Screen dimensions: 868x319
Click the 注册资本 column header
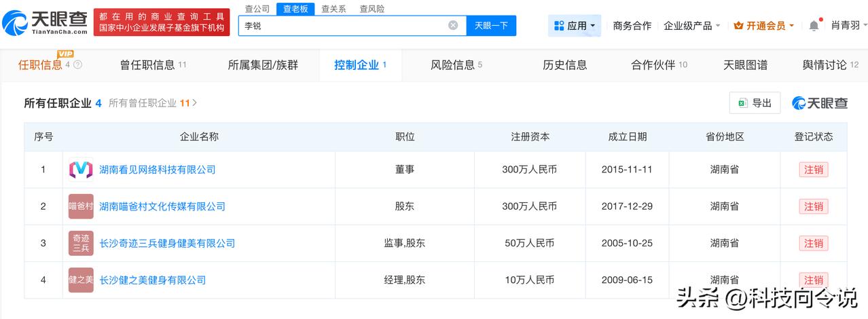(x=530, y=136)
